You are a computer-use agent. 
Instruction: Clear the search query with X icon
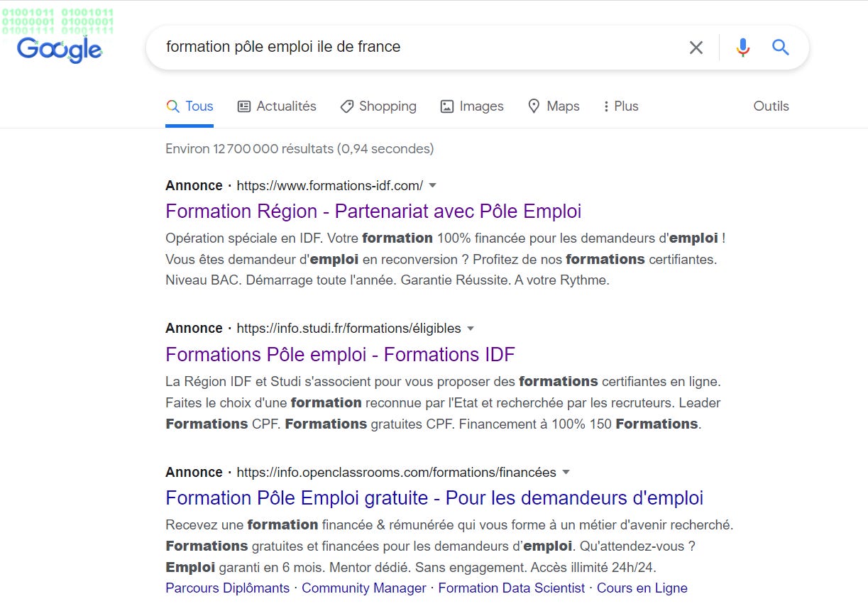[696, 48]
